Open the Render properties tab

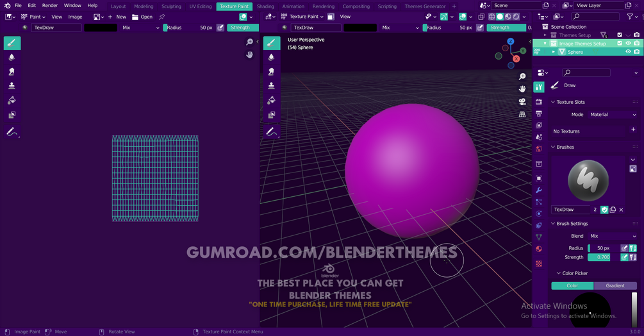point(539,101)
